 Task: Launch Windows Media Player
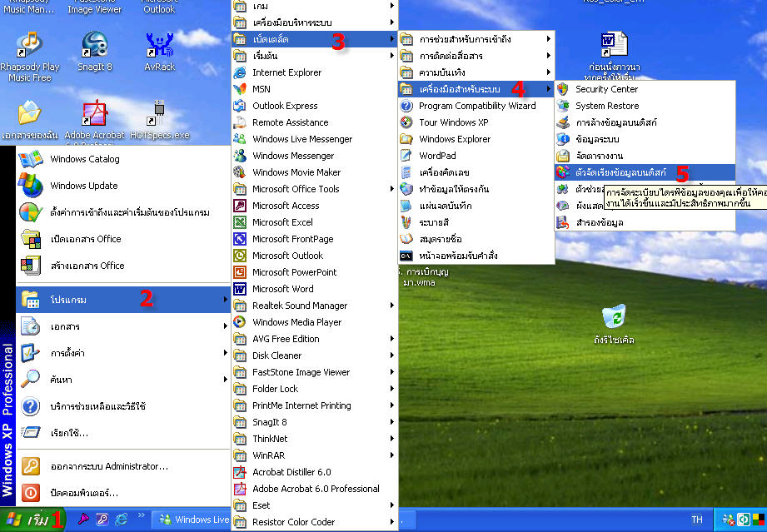315,321
